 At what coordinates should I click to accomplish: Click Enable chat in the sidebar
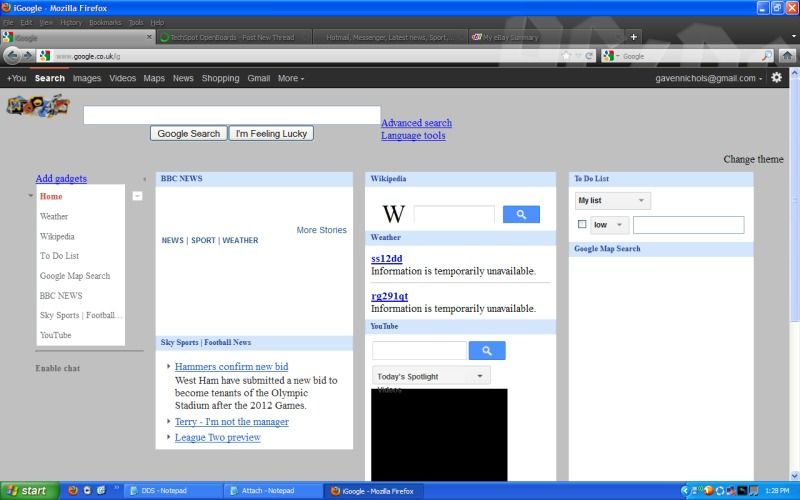coord(58,368)
